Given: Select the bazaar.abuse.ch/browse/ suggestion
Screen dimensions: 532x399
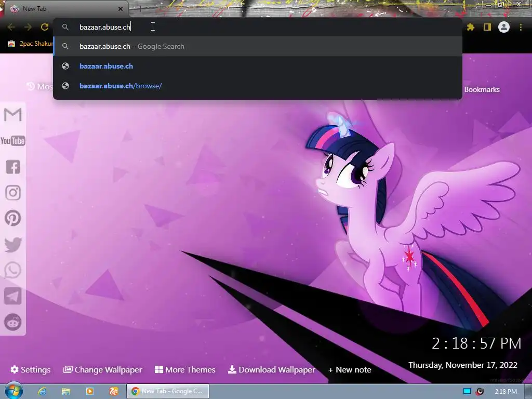Looking at the screenshot, I should click(x=258, y=86).
